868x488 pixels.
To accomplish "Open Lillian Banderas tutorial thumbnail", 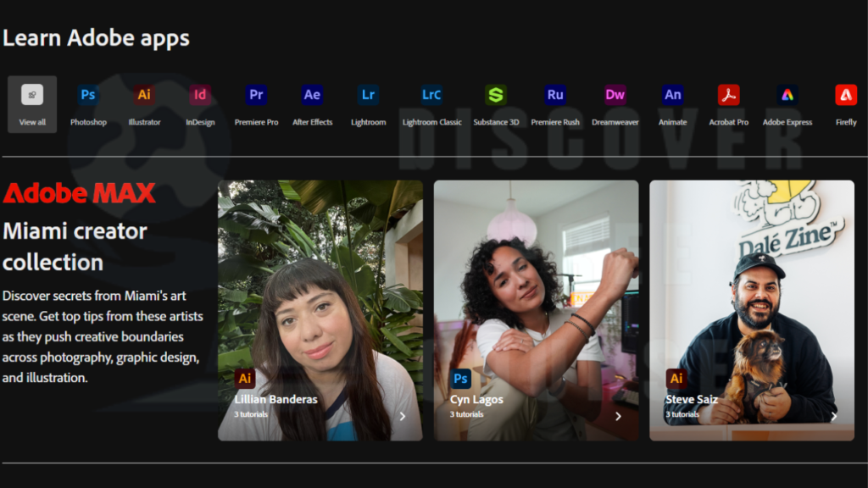I will tap(320, 310).
